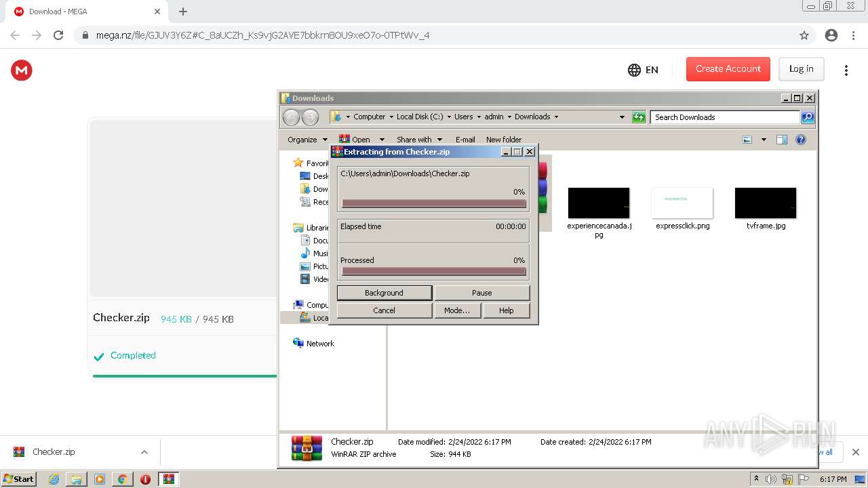The height and width of the screenshot is (488, 868).
Task: Select Local Disk (C:) breadcrumb
Action: (x=420, y=117)
